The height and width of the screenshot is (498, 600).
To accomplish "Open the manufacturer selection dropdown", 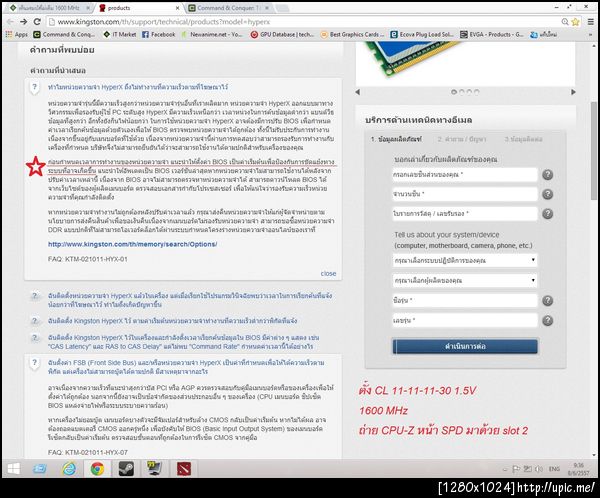I will tap(465, 280).
